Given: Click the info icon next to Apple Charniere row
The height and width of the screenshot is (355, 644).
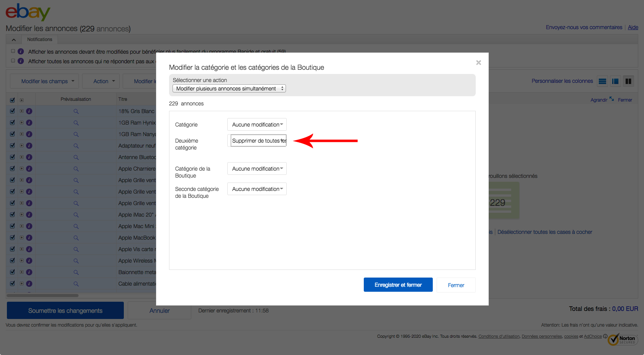Looking at the screenshot, I should [29, 169].
